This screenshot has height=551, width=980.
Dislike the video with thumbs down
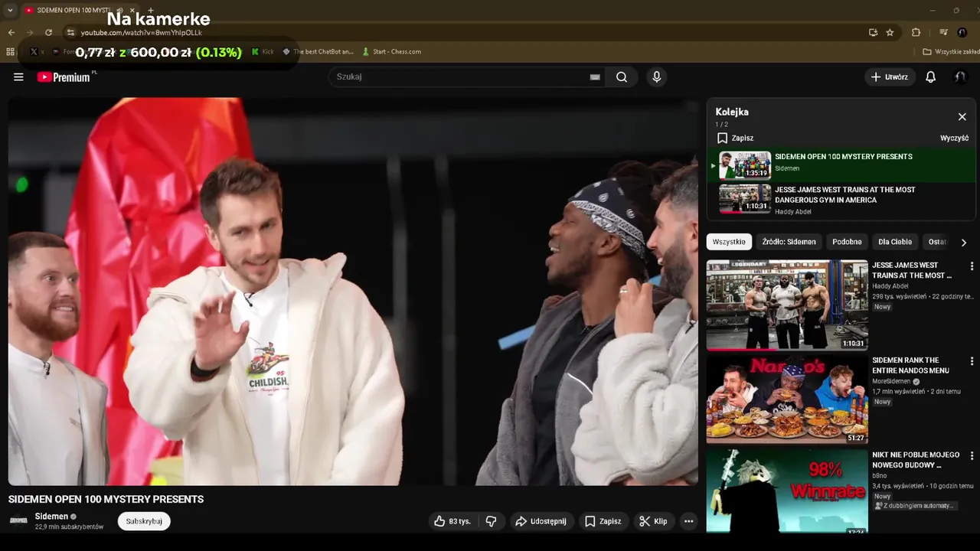click(x=492, y=521)
